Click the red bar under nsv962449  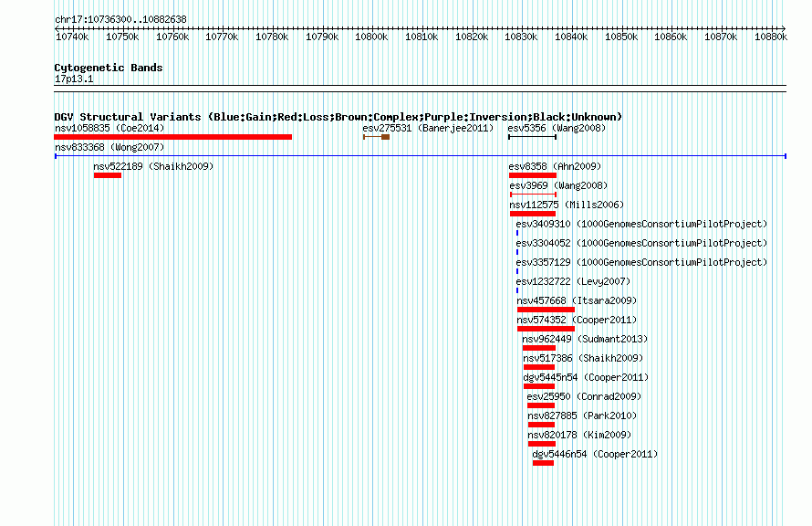coord(539,348)
